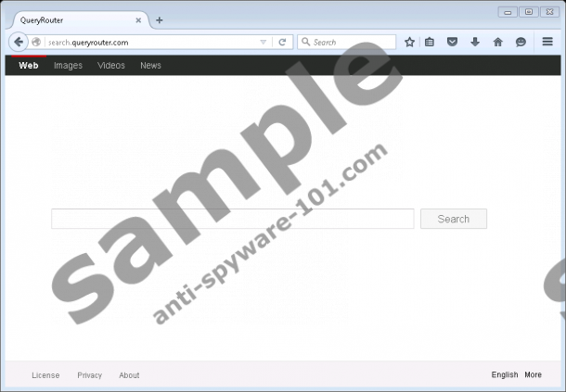Screen dimensions: 566x392
Task: Switch to the Videos search tab
Action: [111, 66]
